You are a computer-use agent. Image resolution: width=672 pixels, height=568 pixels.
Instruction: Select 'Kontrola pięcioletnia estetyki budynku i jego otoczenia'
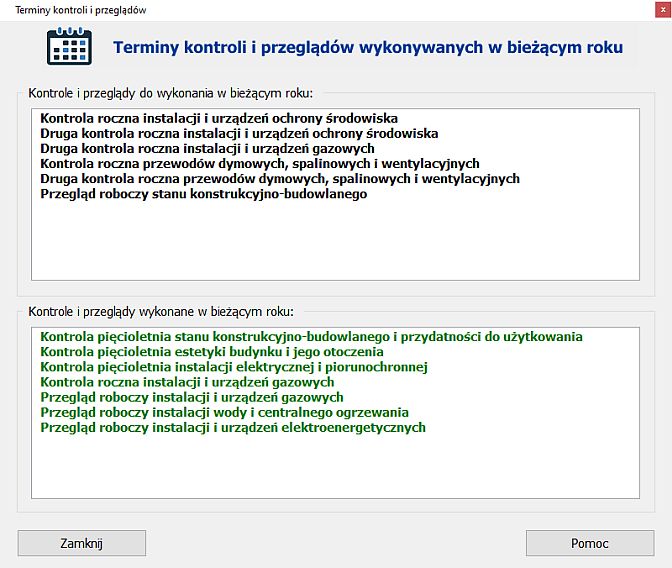click(212, 352)
